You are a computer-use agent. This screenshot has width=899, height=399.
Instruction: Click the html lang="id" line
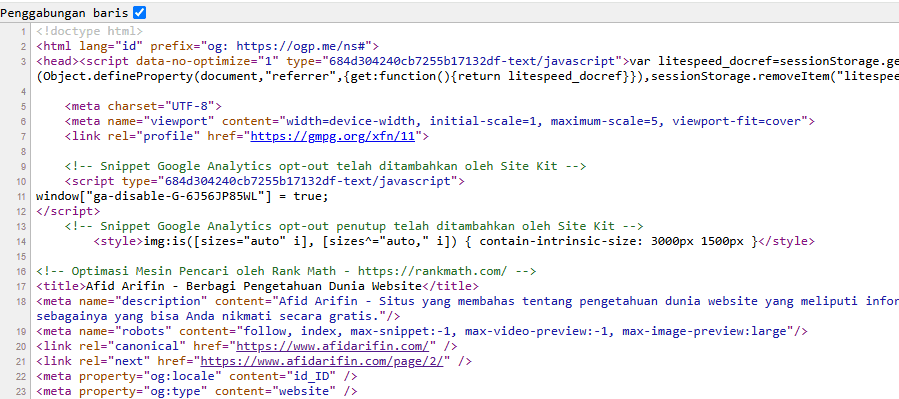point(208,46)
